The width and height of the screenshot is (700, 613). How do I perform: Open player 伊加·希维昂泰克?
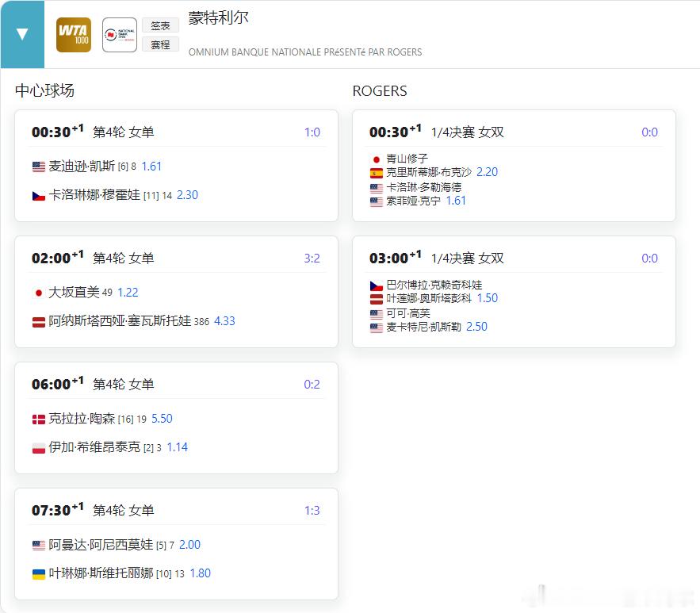point(94,447)
